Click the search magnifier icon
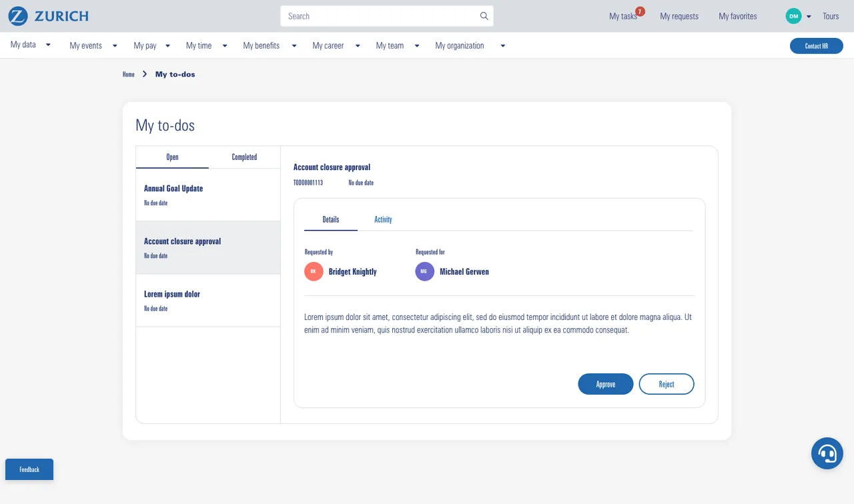 [484, 16]
